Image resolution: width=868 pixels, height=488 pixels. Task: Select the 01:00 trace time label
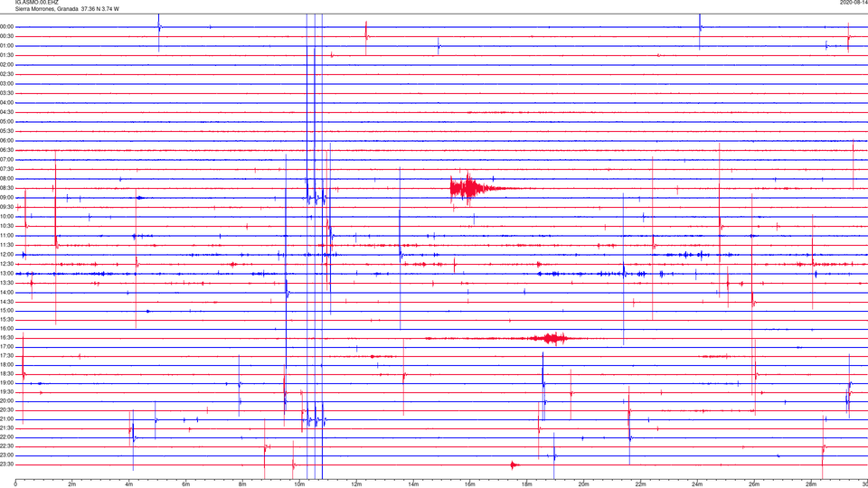(x=7, y=46)
